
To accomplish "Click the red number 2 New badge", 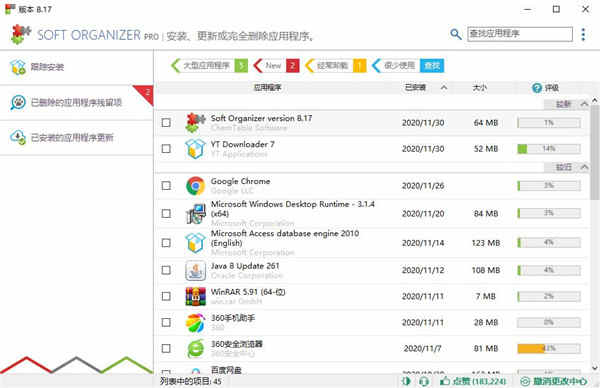I will [293, 65].
